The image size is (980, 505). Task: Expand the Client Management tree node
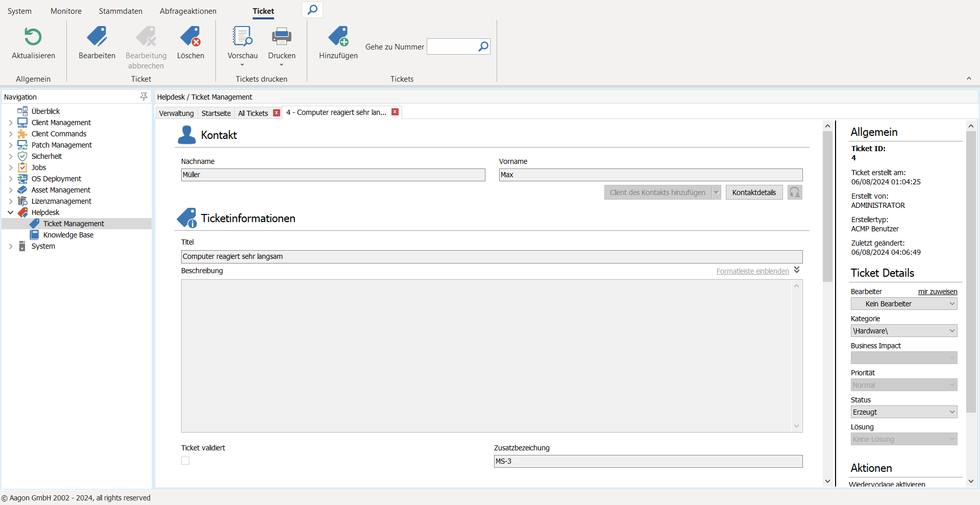11,123
